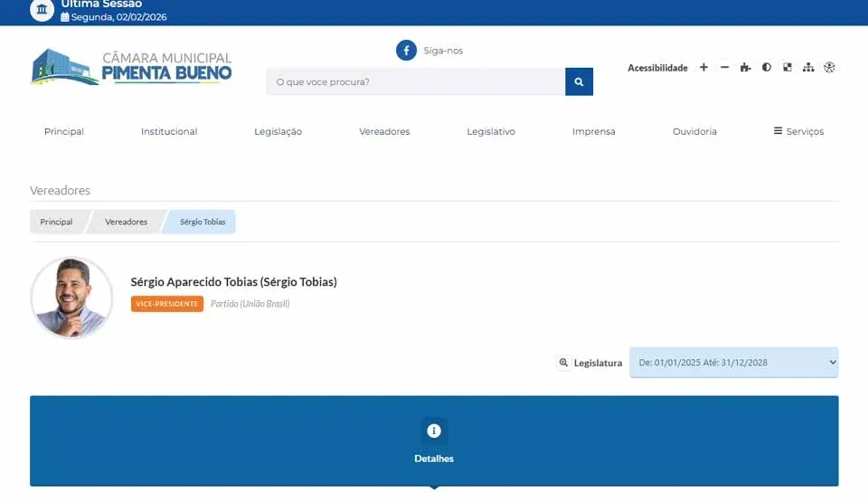Screen dimensions: 868x501
Task: Expand the Serviços hamburger menu
Action: [798, 131]
